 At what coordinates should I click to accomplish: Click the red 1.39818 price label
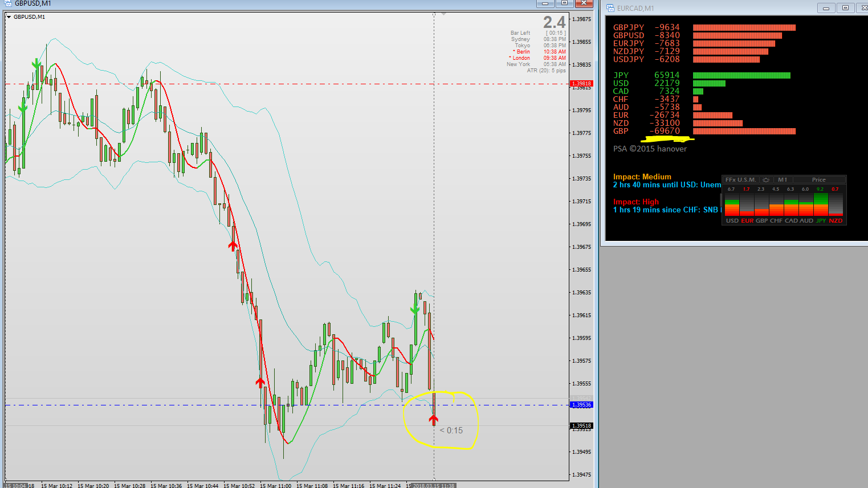click(581, 84)
